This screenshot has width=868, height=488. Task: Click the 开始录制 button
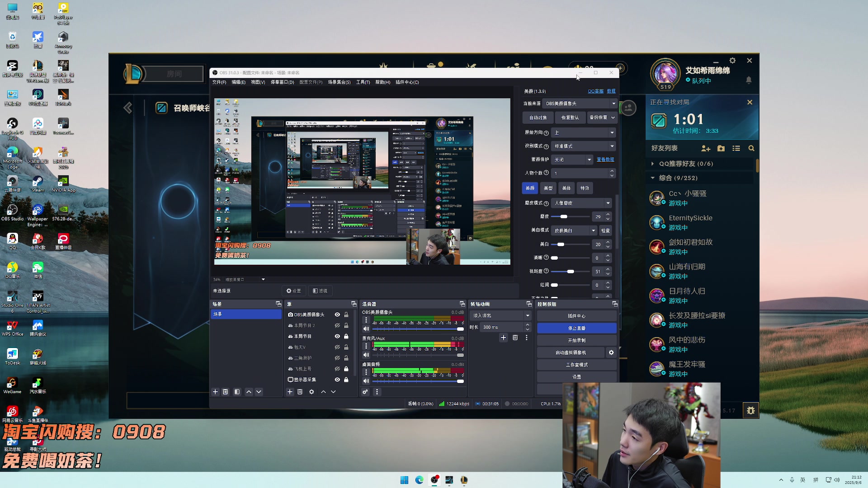tap(577, 340)
